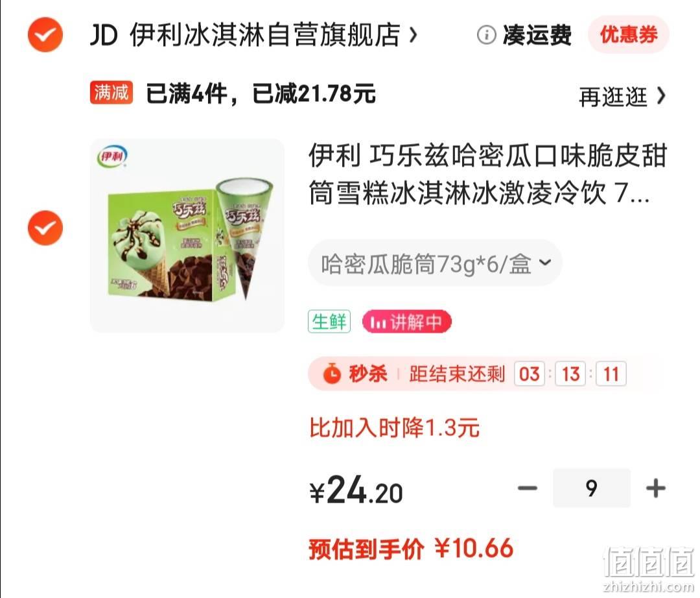Tap the 再逛逛 browse more link

613,96
